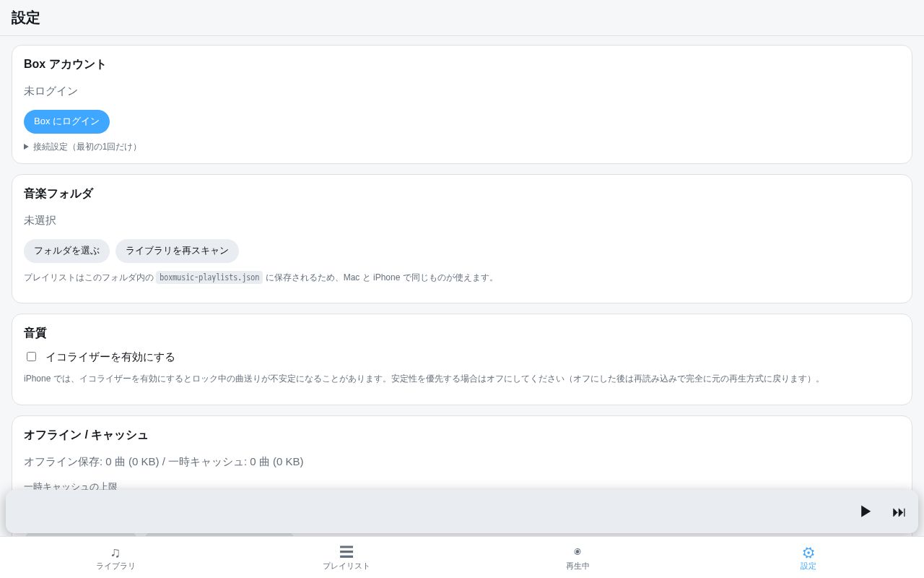Click the オフライン / キャッシュ heading

click(86, 435)
